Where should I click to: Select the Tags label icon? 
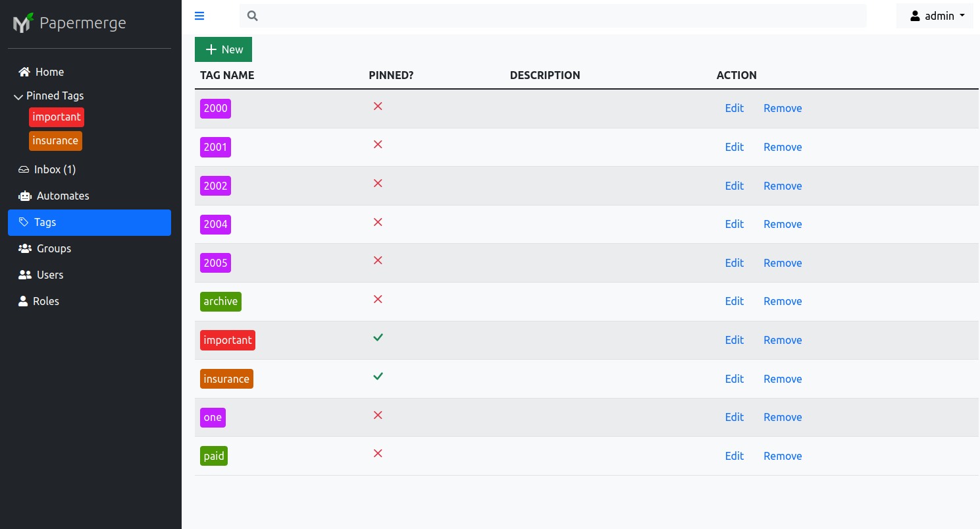(x=24, y=222)
